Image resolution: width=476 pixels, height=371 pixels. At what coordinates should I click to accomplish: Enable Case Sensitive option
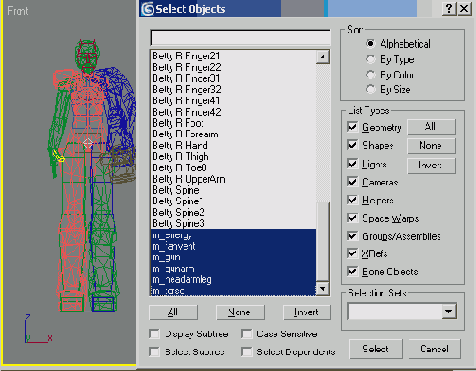tap(246, 334)
